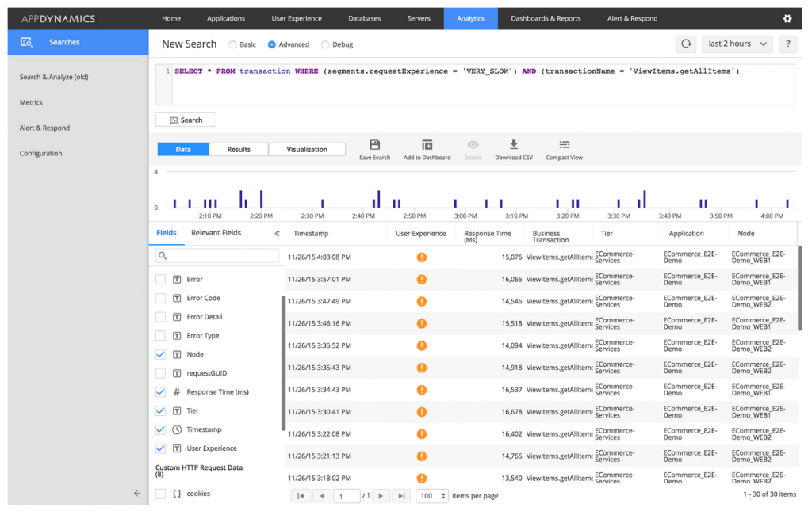Open the Servers menu

(419, 19)
